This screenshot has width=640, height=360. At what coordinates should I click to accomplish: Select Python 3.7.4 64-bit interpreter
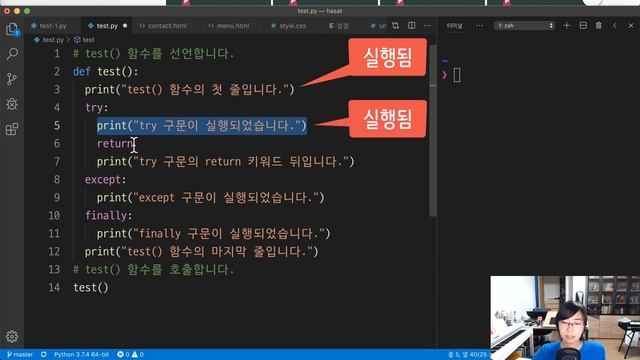[81, 354]
